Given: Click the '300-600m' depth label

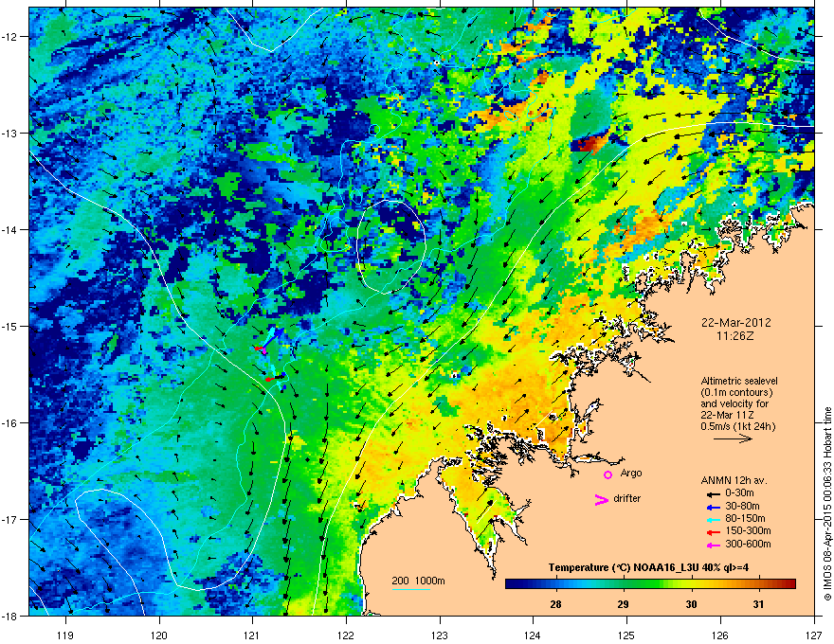Looking at the screenshot, I should pos(748,545).
